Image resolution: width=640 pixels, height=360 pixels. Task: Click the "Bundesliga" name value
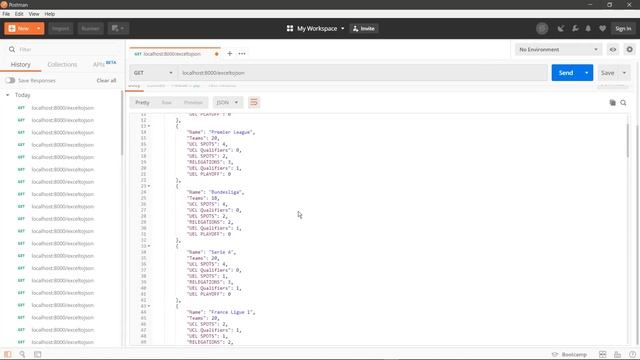226,192
